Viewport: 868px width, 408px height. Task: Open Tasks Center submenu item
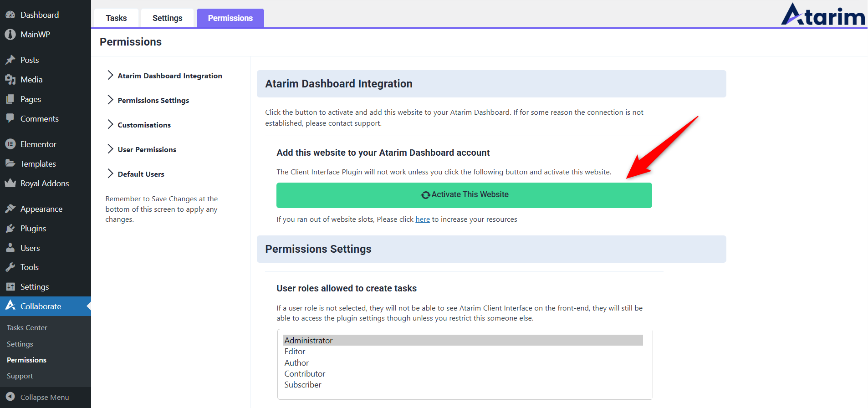pos(27,327)
